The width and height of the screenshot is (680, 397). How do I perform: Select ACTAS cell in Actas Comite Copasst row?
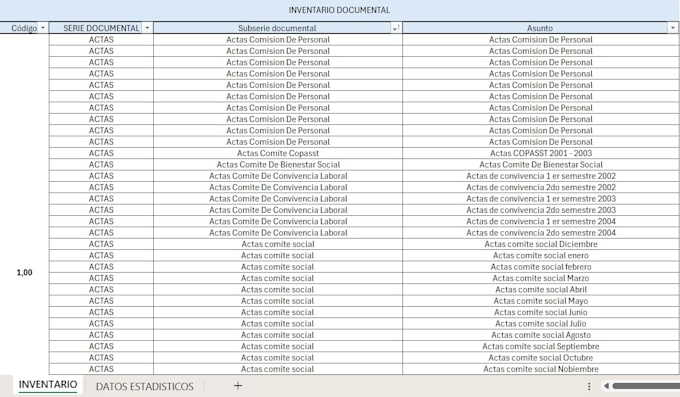click(101, 153)
